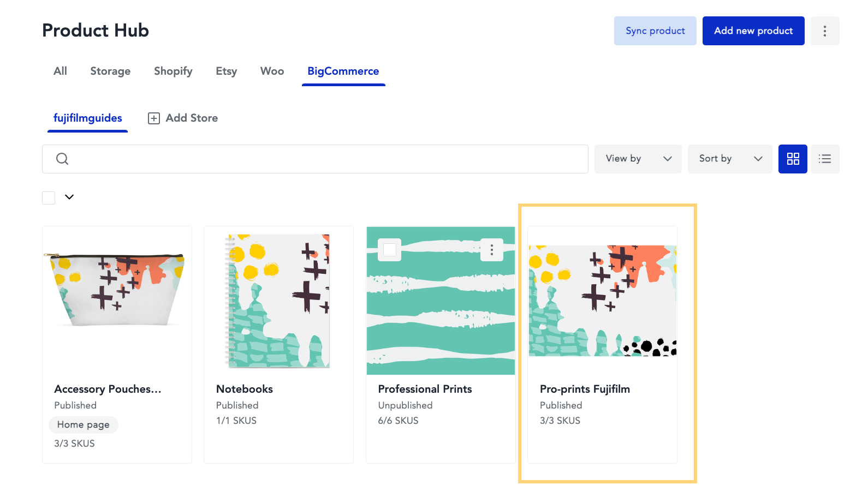Open the Notebooks product thumbnail
Screen dimensions: 868x492
tap(278, 301)
